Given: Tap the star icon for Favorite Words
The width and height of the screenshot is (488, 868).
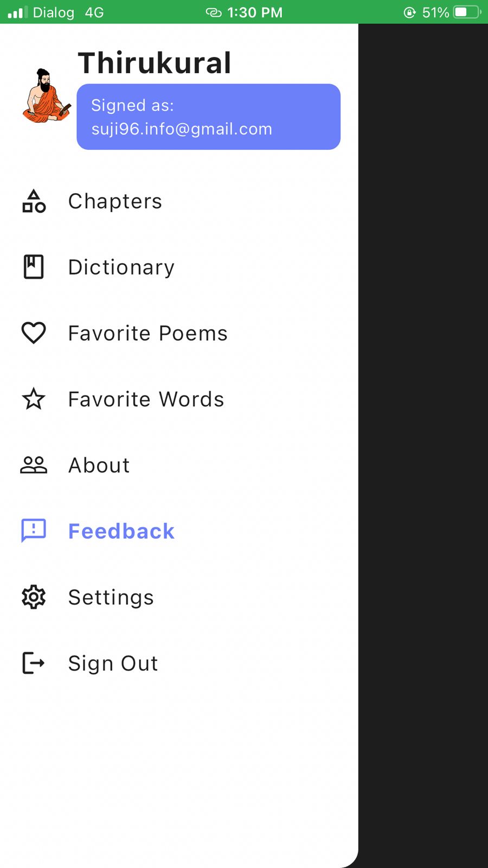Looking at the screenshot, I should coord(34,399).
